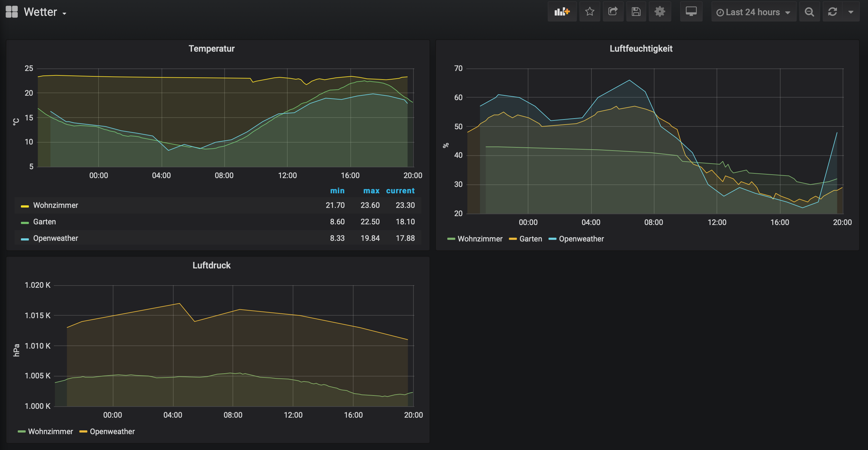868x450 pixels.
Task: Zoom out the time range
Action: pos(809,12)
